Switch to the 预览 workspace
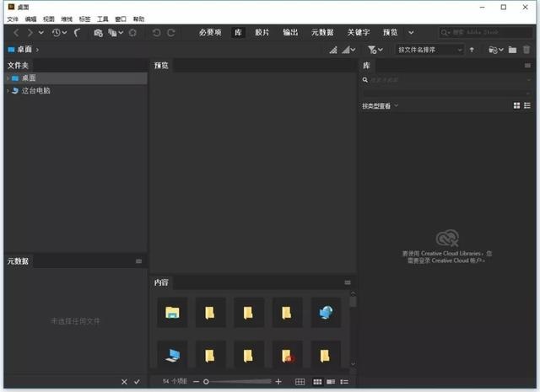Viewport: 540px width, 392px height. 390,33
